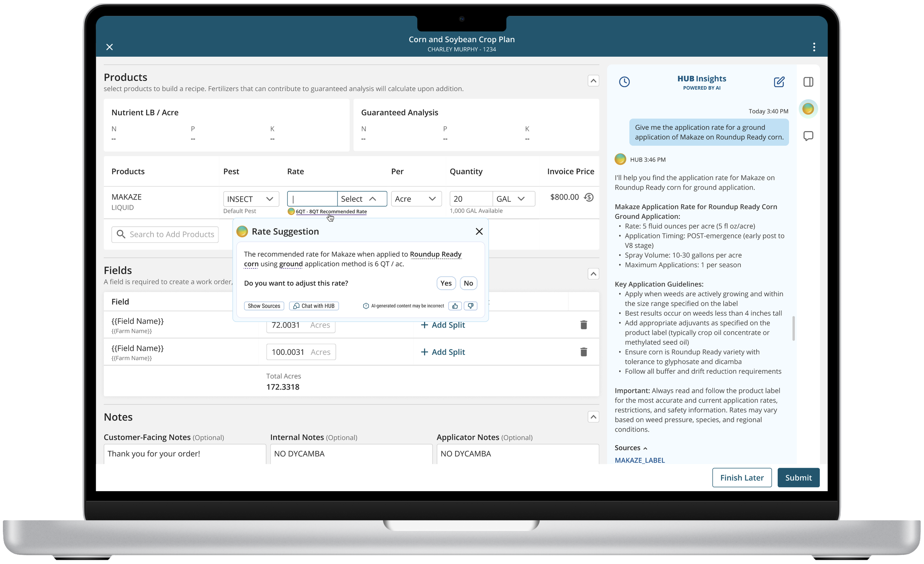Start a new HUB chat with compose icon
This screenshot has height=564, width=924.
click(779, 82)
